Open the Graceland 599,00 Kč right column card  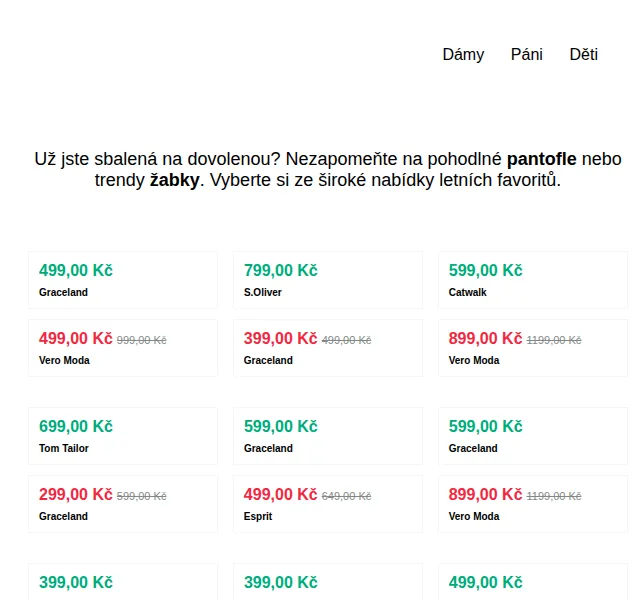pos(533,436)
